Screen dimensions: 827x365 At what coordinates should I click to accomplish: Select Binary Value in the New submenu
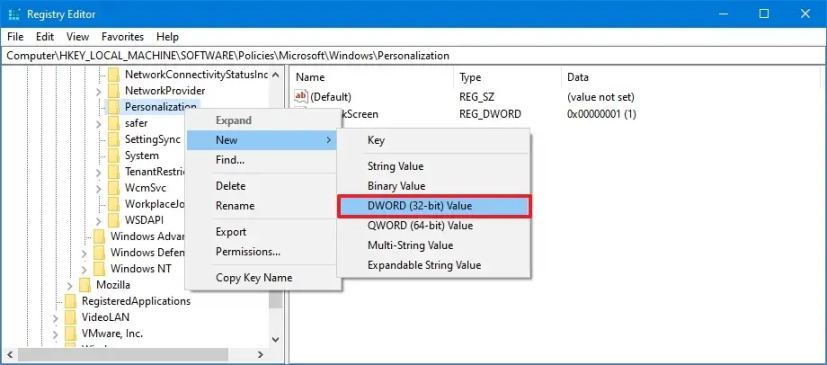[x=434, y=186]
